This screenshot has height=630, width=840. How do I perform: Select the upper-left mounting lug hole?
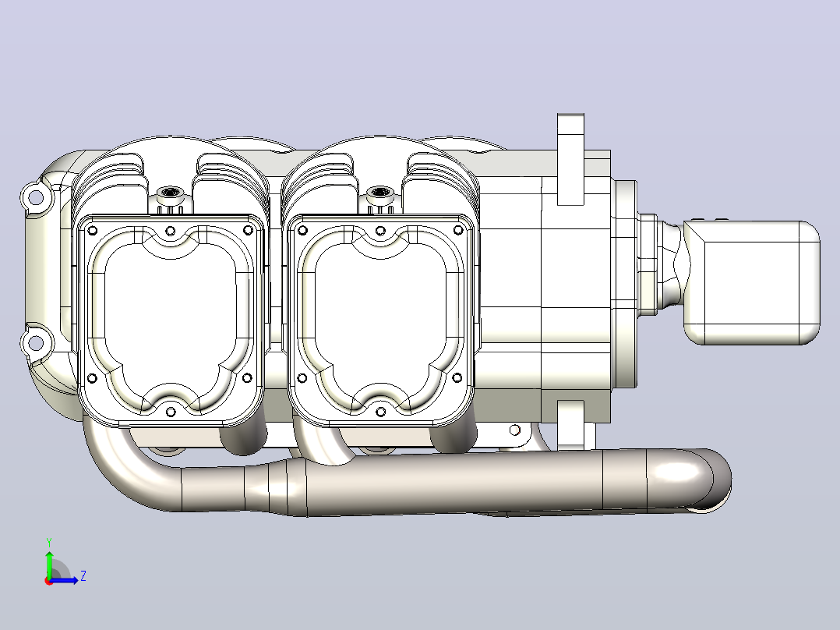pyautogui.click(x=35, y=197)
